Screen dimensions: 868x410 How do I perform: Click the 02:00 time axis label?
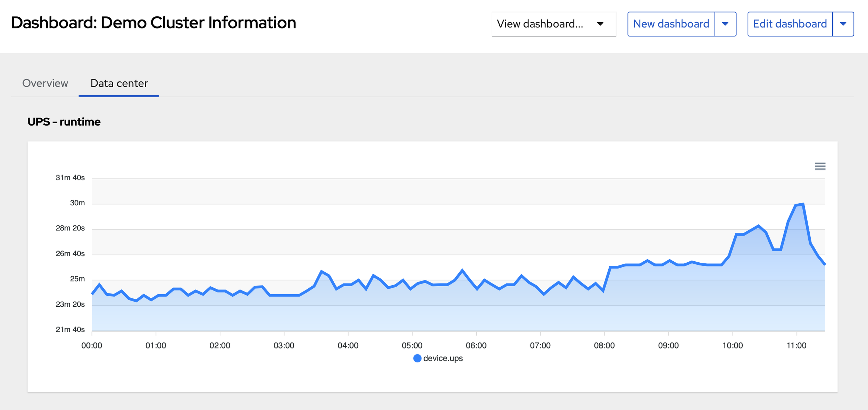(220, 346)
